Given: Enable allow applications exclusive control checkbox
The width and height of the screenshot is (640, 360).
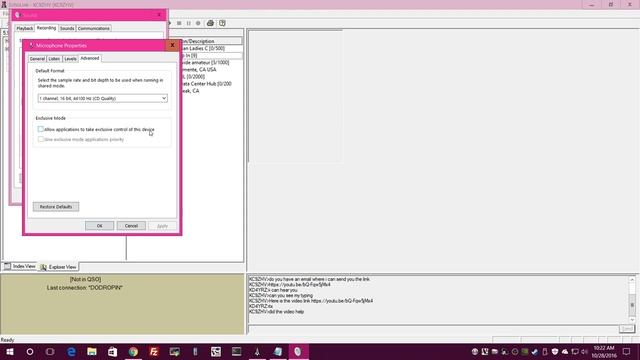Looking at the screenshot, I should click(x=40, y=129).
